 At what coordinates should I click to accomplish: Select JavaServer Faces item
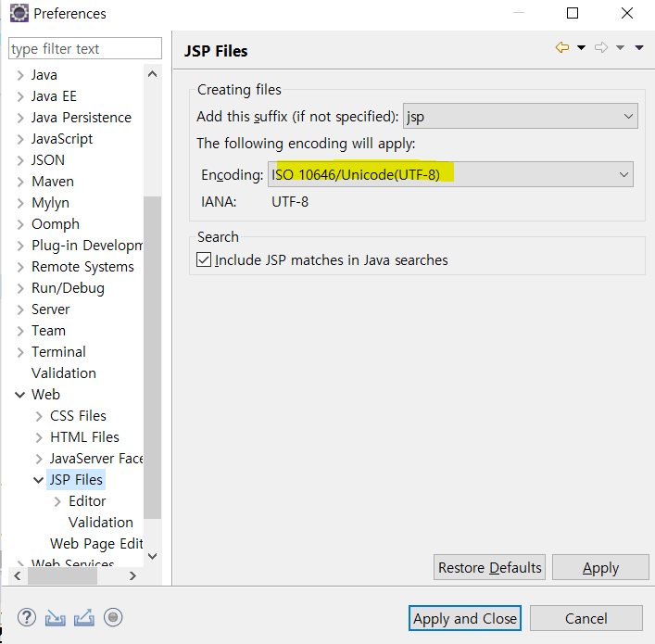(x=96, y=459)
